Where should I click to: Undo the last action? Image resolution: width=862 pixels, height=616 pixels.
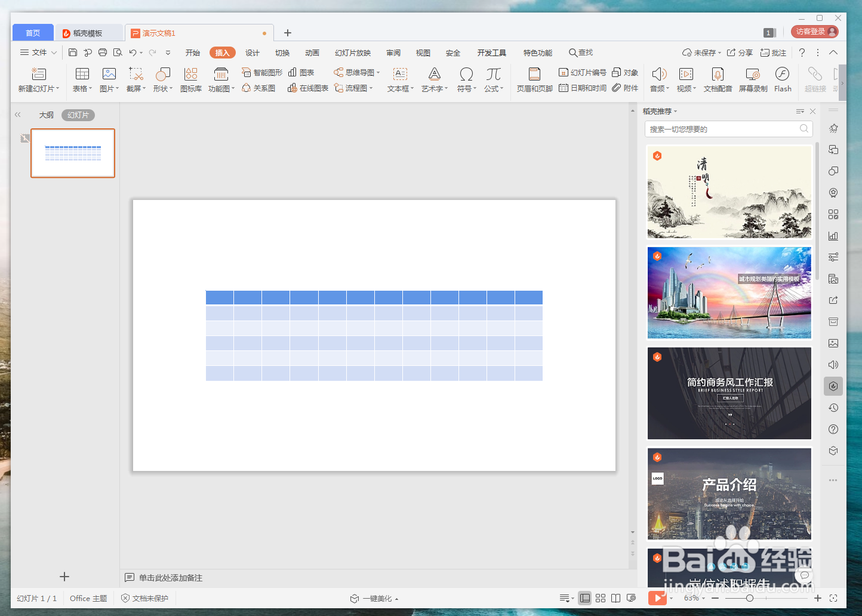tap(133, 53)
